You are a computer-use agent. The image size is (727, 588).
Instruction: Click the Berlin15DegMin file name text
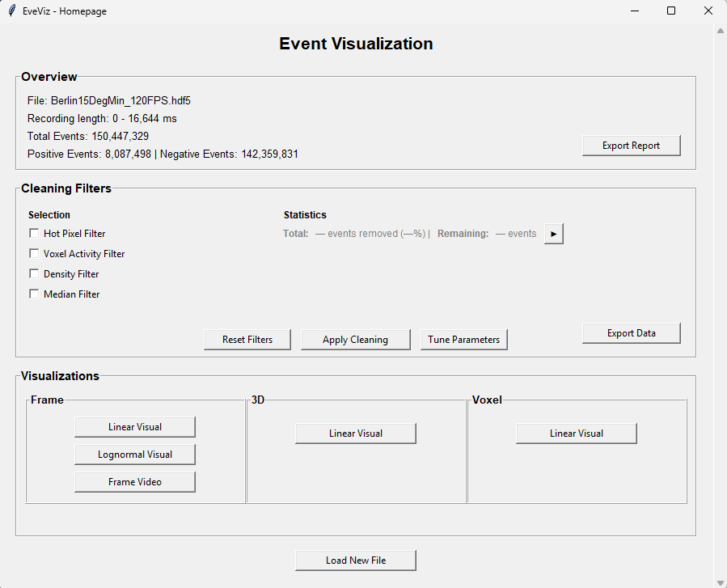(x=119, y=100)
